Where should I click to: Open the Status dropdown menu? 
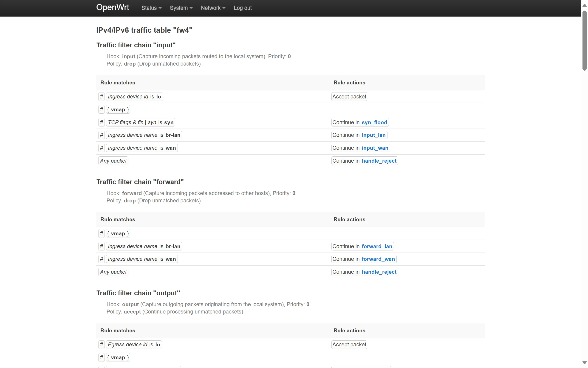coord(151,8)
